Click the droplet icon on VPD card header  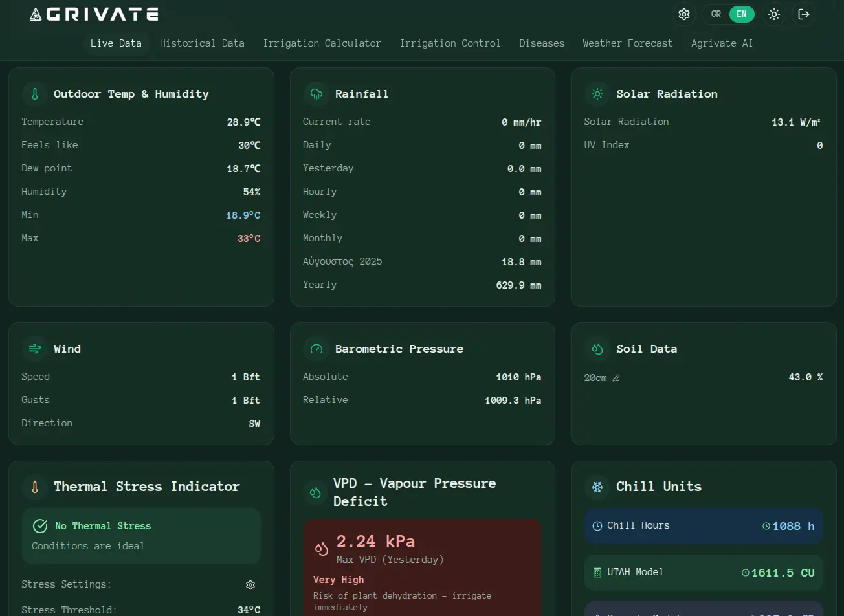(x=316, y=492)
